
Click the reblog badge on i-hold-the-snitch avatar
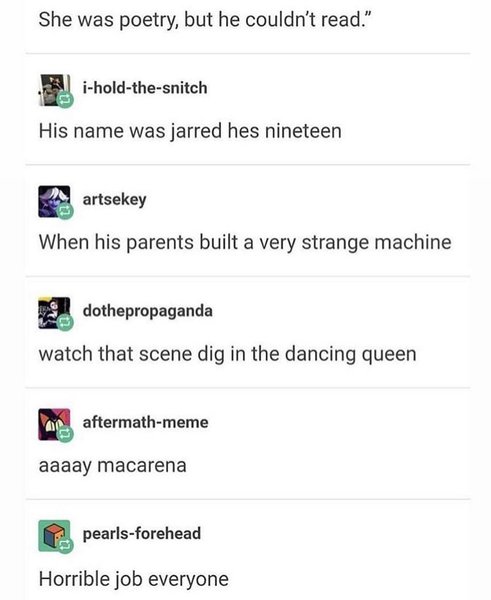point(65,100)
